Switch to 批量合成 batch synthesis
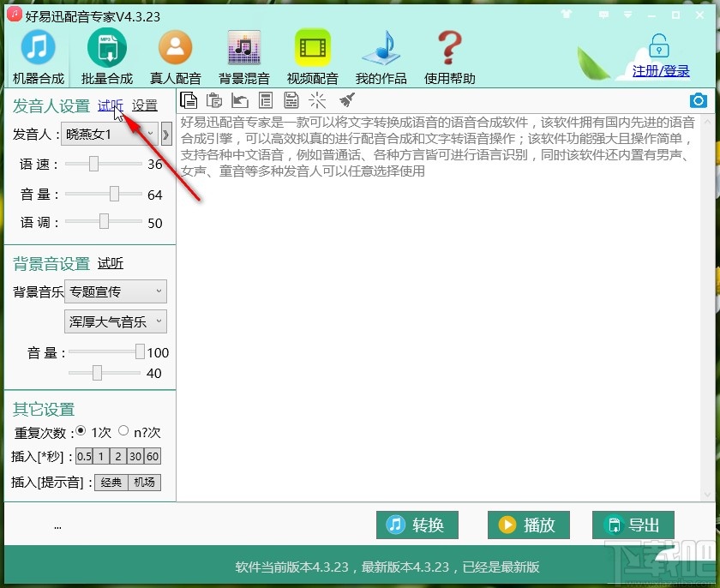The width and height of the screenshot is (720, 588). pyautogui.click(x=106, y=57)
